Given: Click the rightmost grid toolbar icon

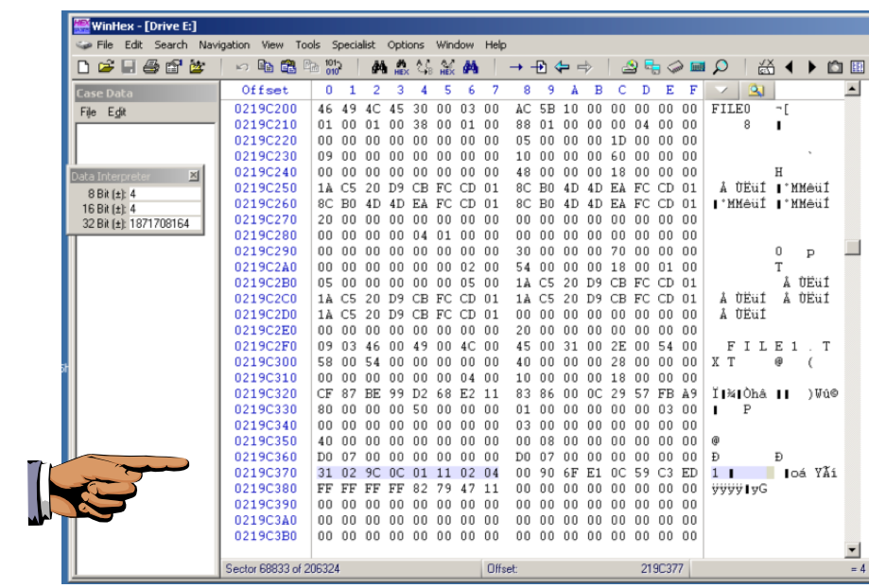Looking at the screenshot, I should tap(858, 67).
